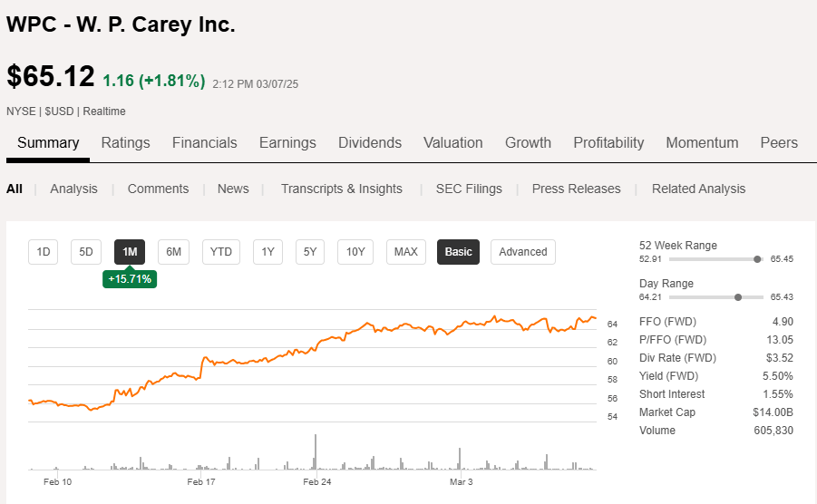
Task: Click the 52 Week Range slider marker
Action: click(757, 259)
